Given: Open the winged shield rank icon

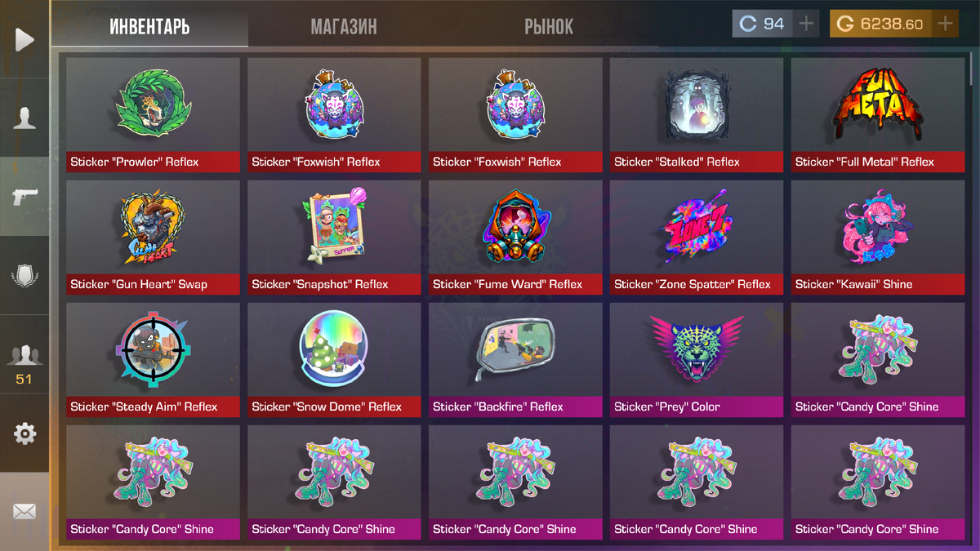Looking at the screenshot, I should [24, 276].
